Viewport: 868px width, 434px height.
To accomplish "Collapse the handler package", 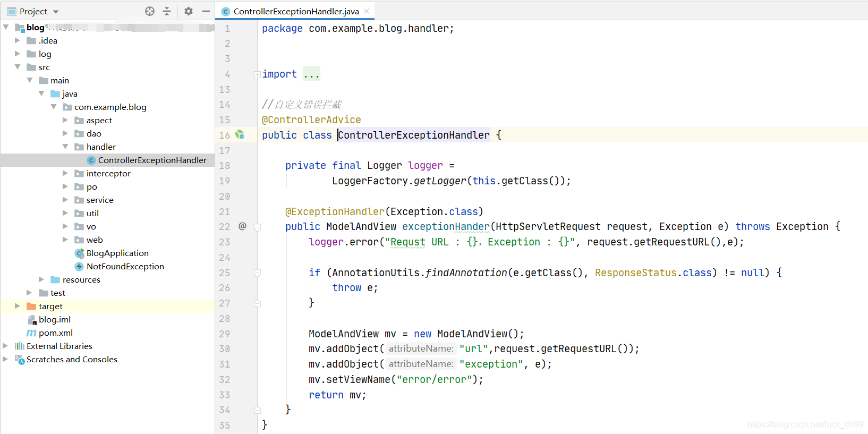I will pyautogui.click(x=65, y=147).
